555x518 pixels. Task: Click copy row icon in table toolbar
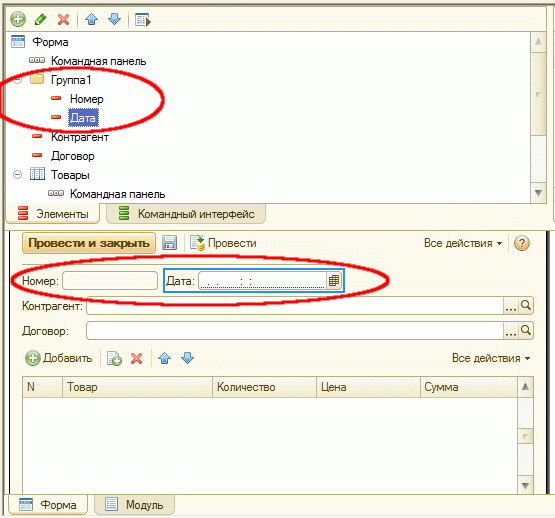point(114,358)
